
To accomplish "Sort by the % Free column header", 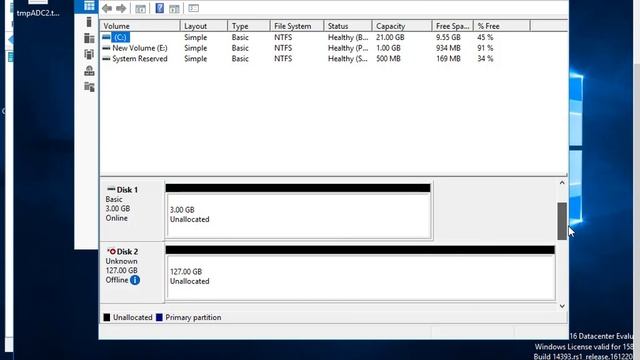I will point(502,26).
